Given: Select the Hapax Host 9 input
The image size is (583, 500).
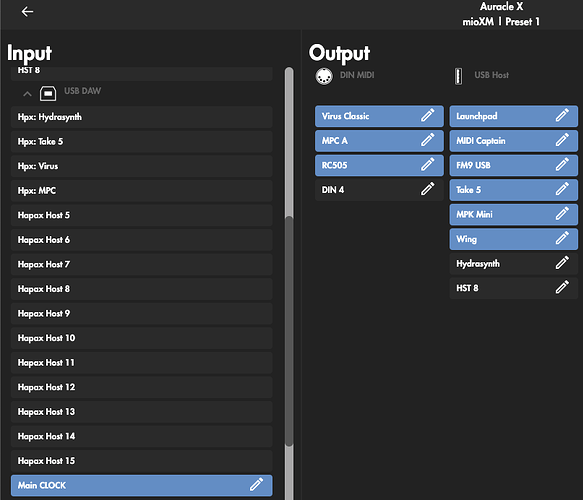Looking at the screenshot, I should point(142,313).
